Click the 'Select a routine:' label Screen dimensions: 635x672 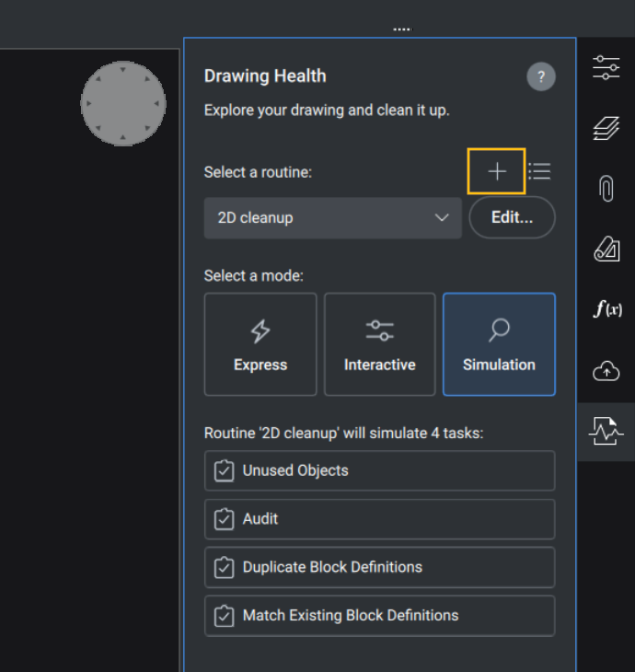pyautogui.click(x=258, y=172)
